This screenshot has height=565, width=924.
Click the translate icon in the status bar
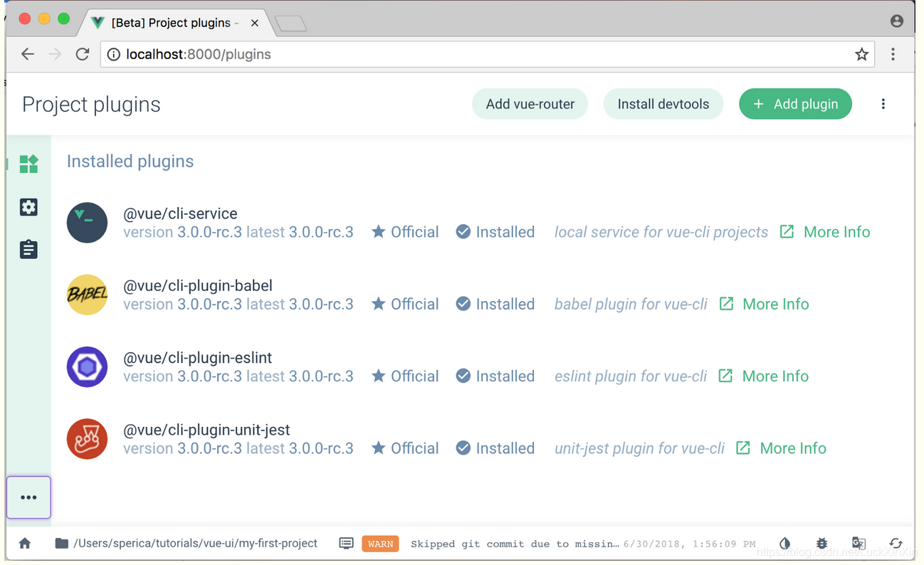[859, 544]
